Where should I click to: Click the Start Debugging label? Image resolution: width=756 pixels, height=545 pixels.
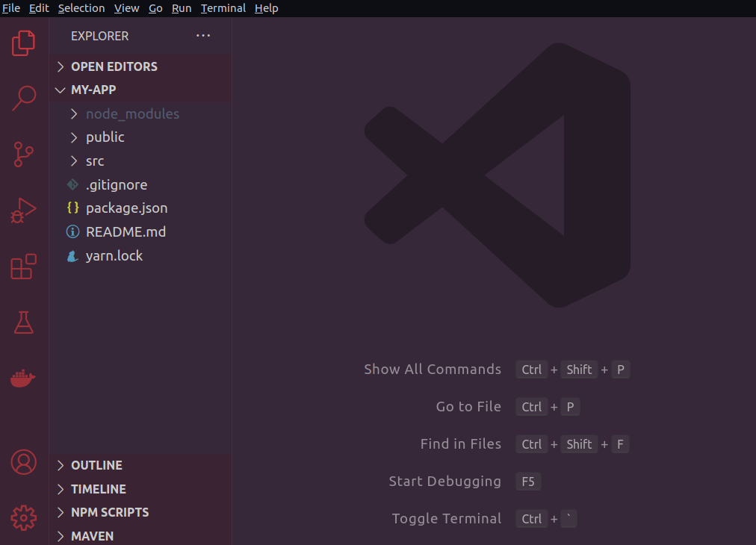click(x=445, y=481)
